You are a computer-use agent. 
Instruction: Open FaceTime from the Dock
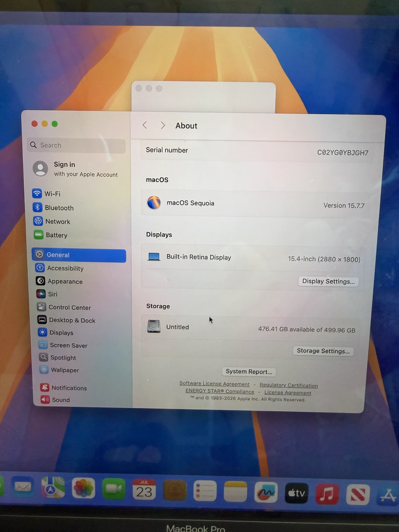pos(114,488)
